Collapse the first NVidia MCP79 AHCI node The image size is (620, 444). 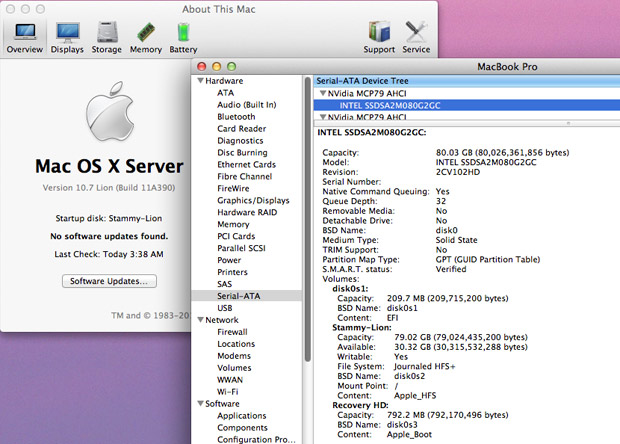click(x=323, y=93)
